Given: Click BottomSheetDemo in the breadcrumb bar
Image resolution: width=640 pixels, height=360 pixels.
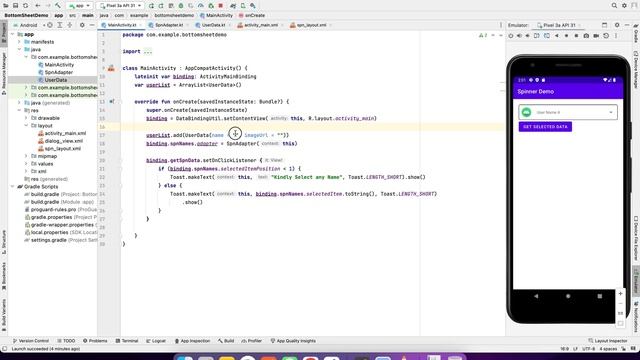Looking at the screenshot, I should [x=26, y=15].
